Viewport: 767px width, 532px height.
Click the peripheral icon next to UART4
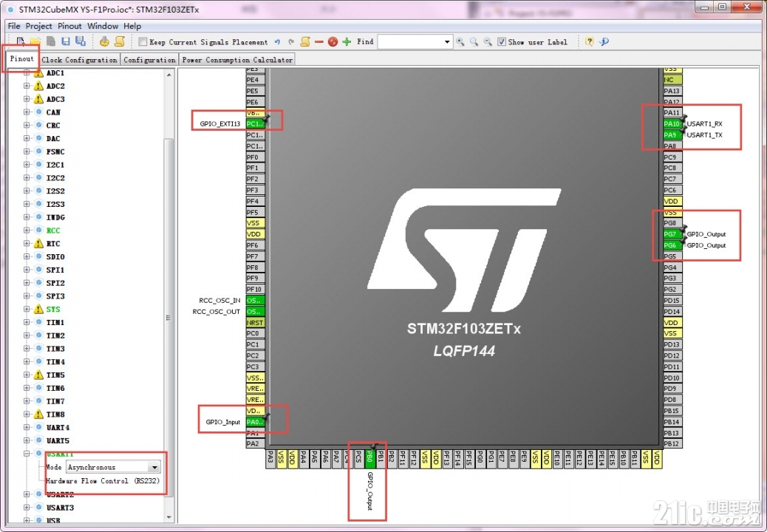pos(38,427)
